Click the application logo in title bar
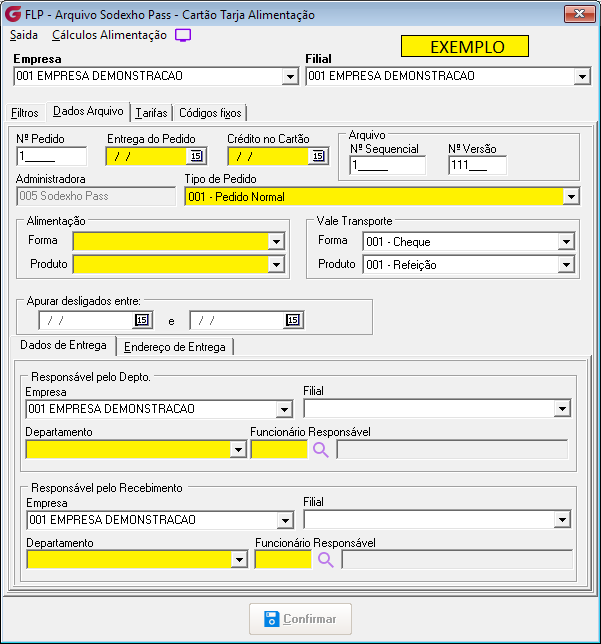The image size is (601, 644). tap(13, 14)
